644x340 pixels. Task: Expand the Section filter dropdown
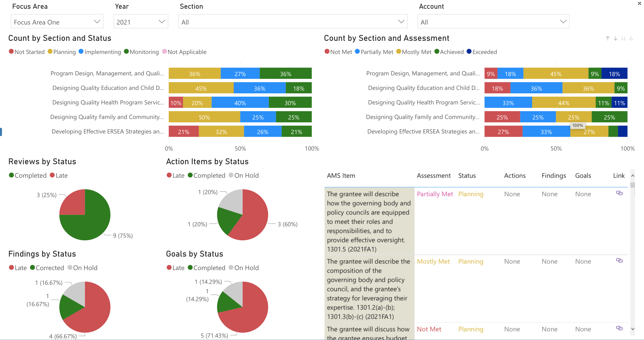[x=293, y=22]
